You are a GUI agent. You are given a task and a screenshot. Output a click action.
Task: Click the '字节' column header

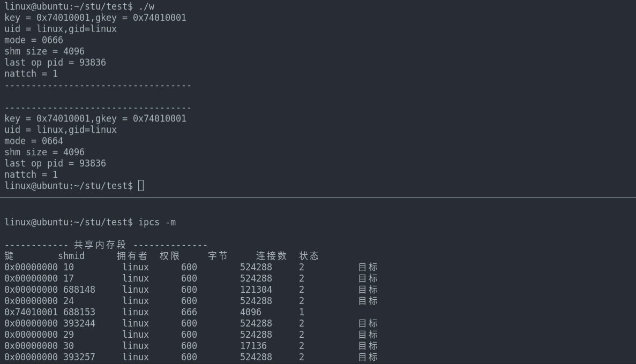218,256
